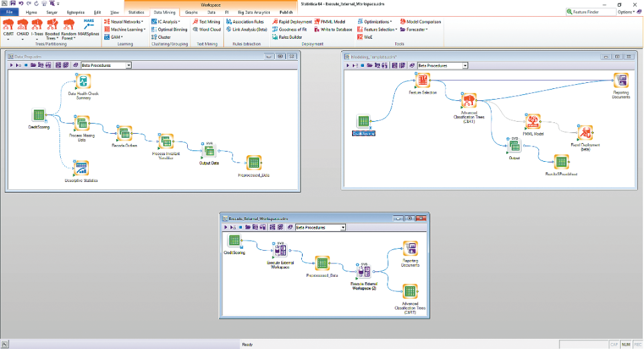Select Data Health Check Summary node
Image resolution: width=644 pixels, height=349 pixels.
click(83, 81)
